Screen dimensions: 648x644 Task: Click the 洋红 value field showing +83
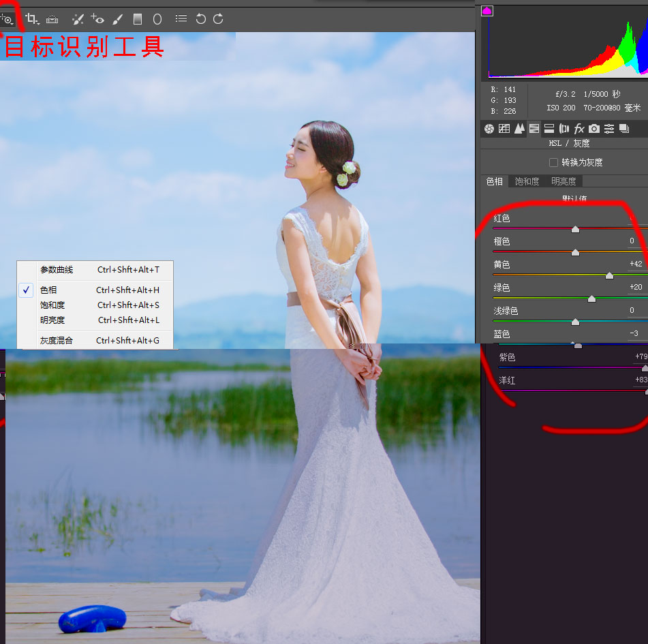(641, 380)
